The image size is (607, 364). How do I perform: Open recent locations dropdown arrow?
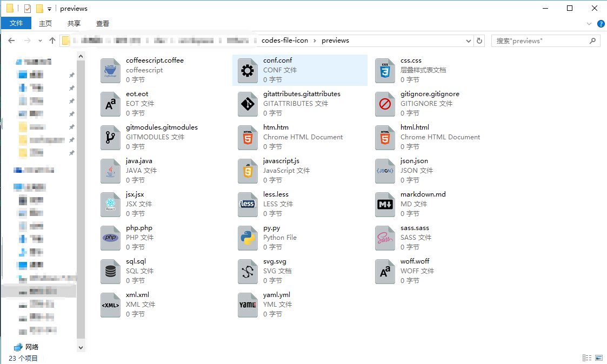pos(40,41)
